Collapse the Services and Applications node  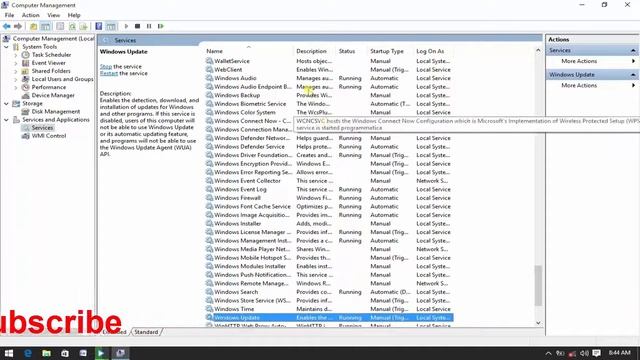point(6,120)
